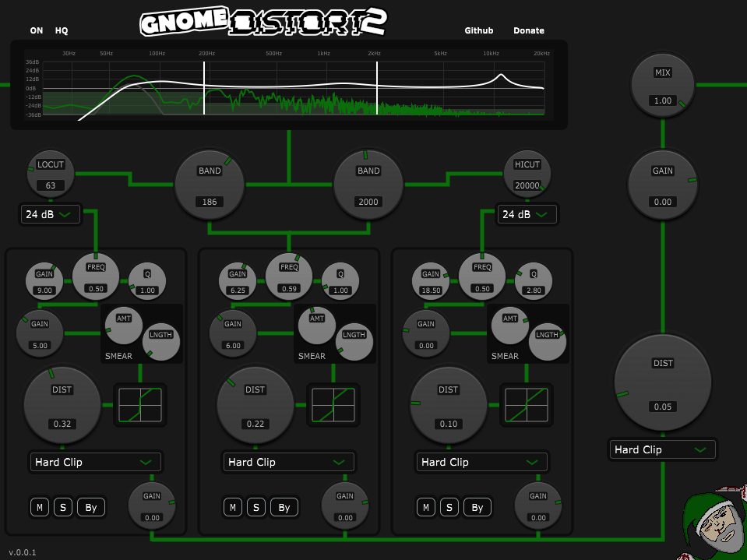Image resolution: width=747 pixels, height=560 pixels.
Task: Open the low band Hard Clip dropdown
Action: pyautogui.click(x=96, y=462)
